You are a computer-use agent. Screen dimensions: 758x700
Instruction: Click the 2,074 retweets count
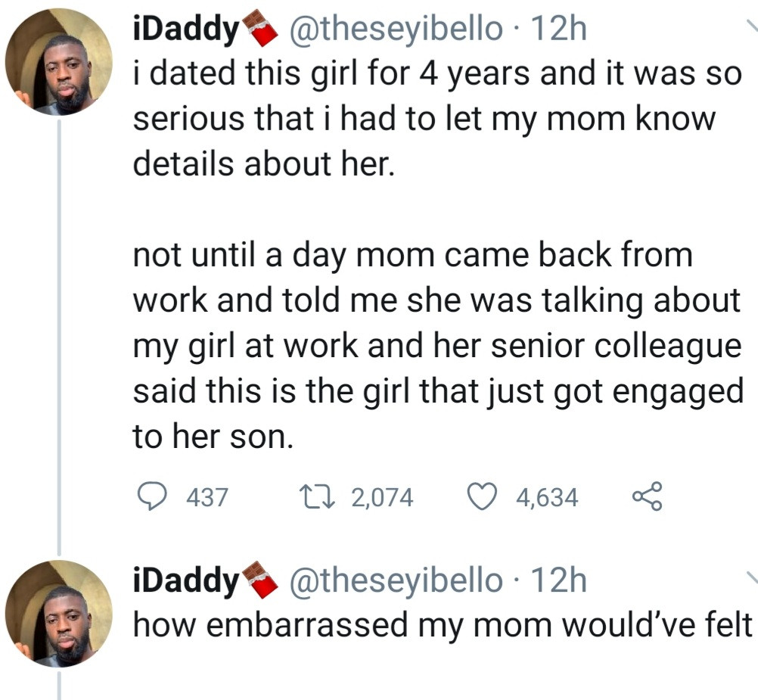[x=381, y=497]
